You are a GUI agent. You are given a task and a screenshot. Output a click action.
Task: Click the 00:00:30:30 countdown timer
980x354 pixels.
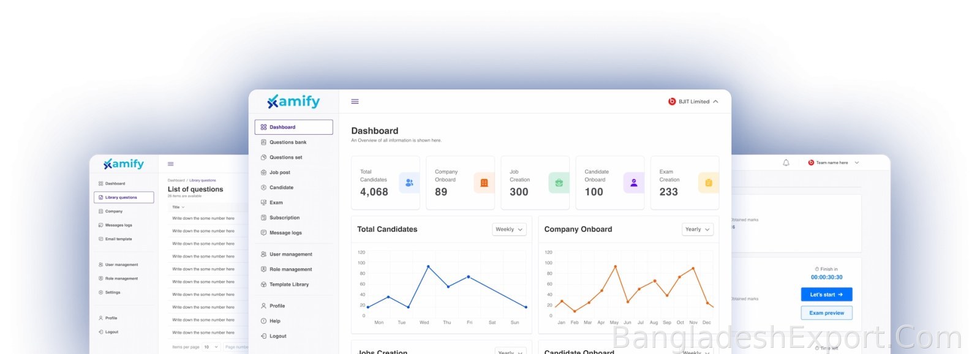tap(826, 277)
